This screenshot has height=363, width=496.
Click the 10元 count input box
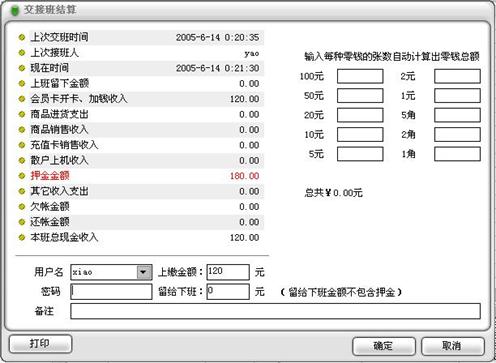coord(360,135)
